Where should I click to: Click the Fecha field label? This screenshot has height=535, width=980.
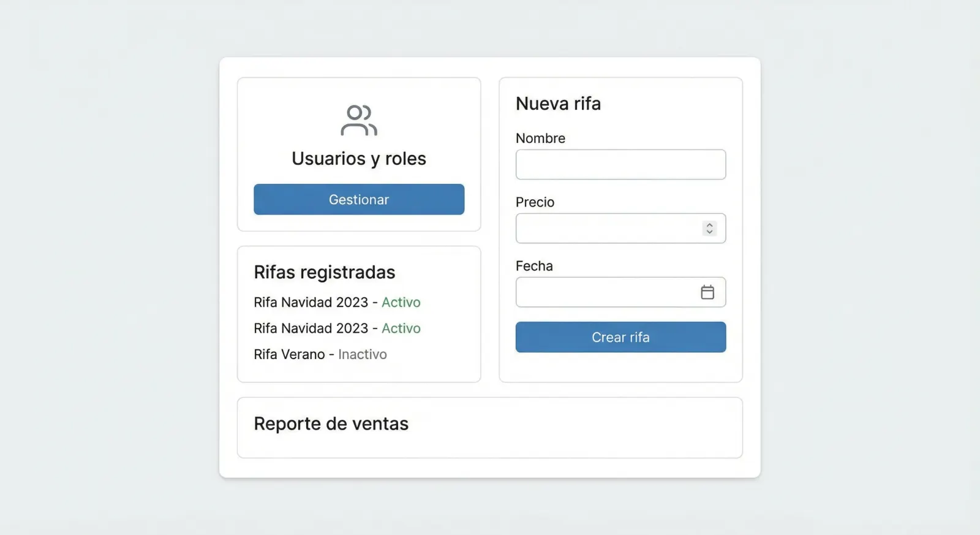tap(534, 266)
